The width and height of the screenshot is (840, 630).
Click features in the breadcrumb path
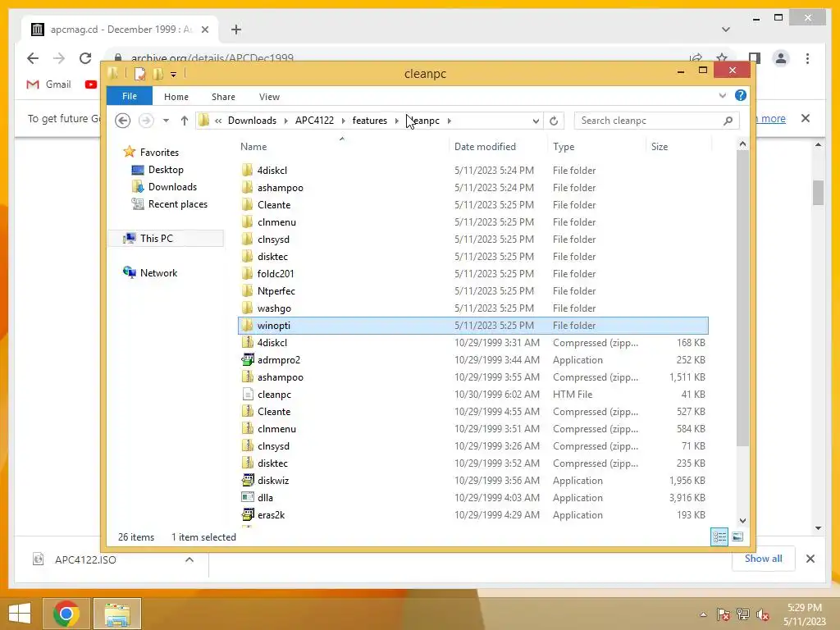click(370, 121)
